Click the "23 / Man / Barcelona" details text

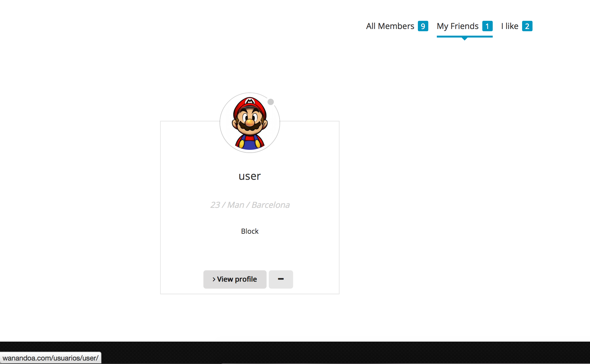pos(250,205)
